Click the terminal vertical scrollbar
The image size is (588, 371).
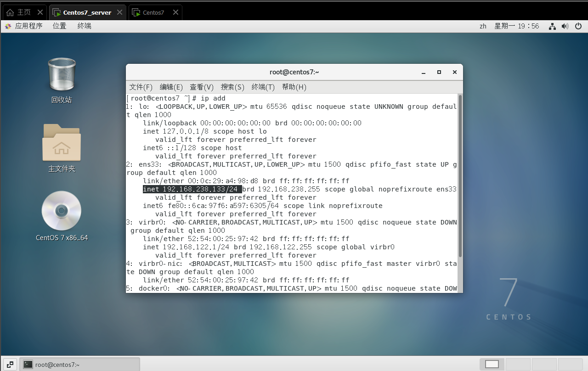[460, 175]
